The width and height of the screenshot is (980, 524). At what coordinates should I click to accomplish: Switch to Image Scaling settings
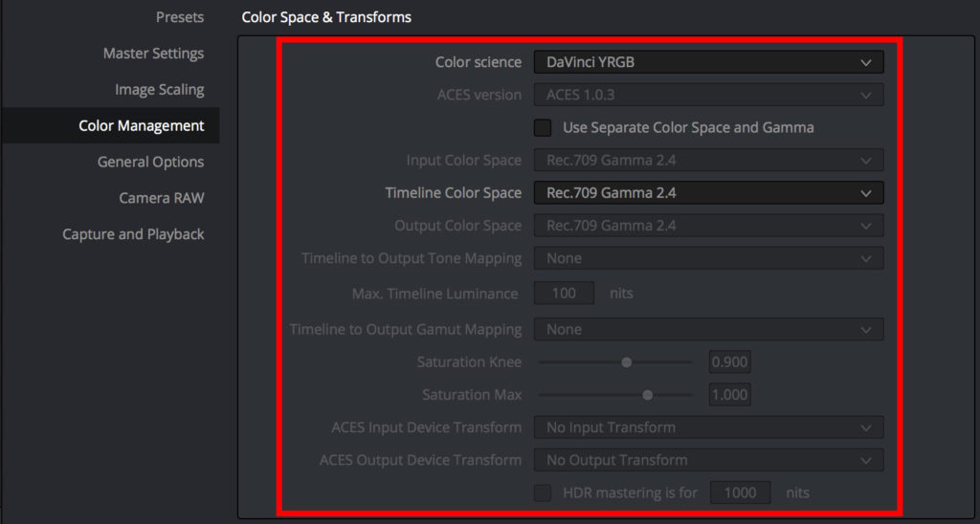click(160, 90)
